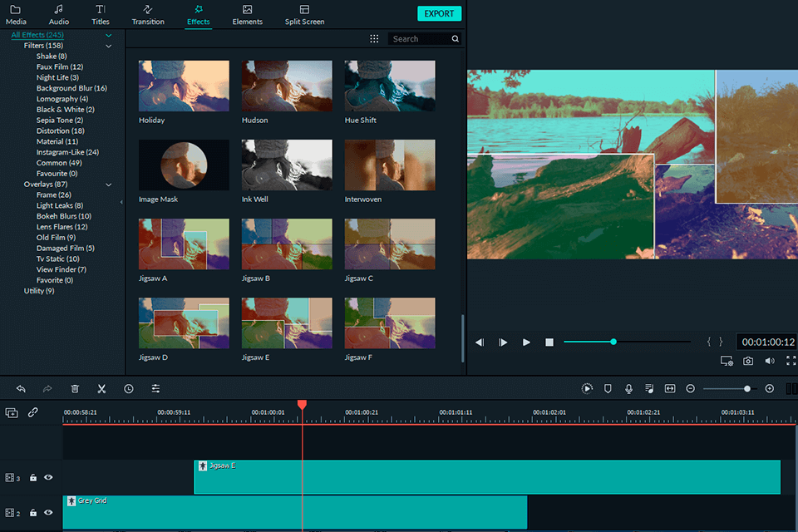Delete the selected clip with trash icon
This screenshot has height=532, width=798.
(x=74, y=388)
